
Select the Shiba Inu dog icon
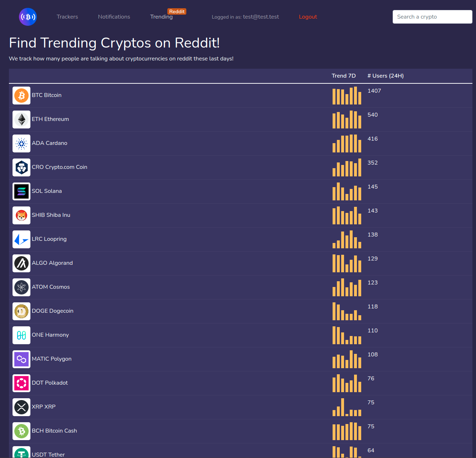(x=21, y=215)
